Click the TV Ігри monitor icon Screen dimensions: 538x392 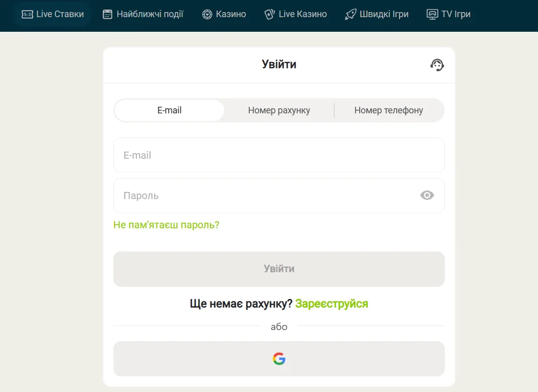[x=432, y=14]
